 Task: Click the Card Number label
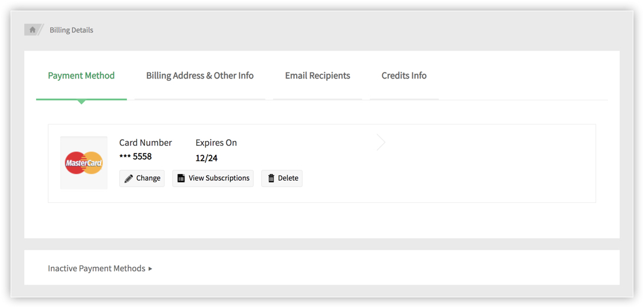tap(146, 143)
